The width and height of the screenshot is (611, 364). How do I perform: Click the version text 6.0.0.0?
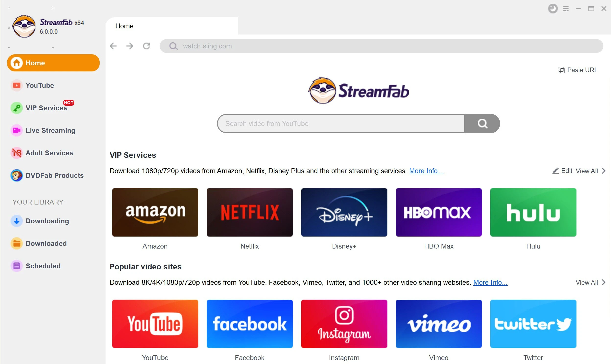point(48,32)
